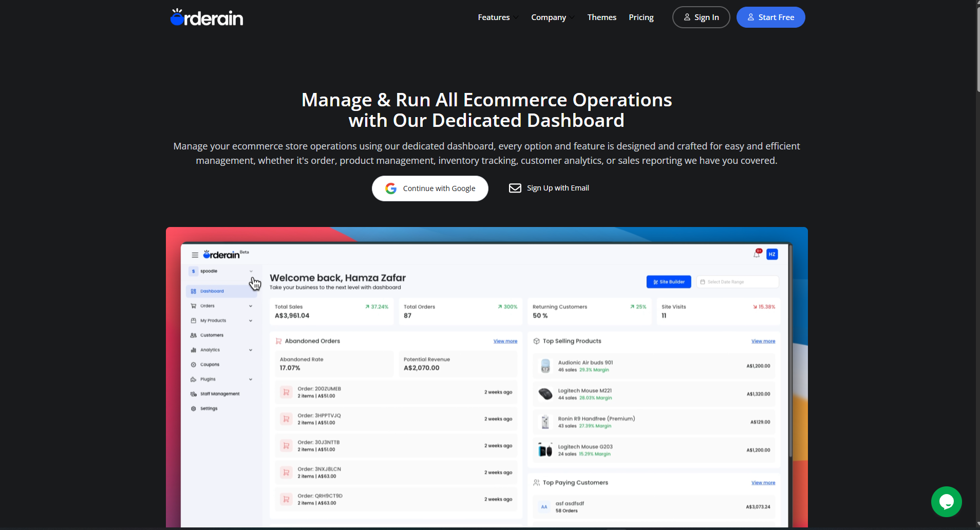Open the Select Date Range field
This screenshot has width=980, height=530.
738,282
